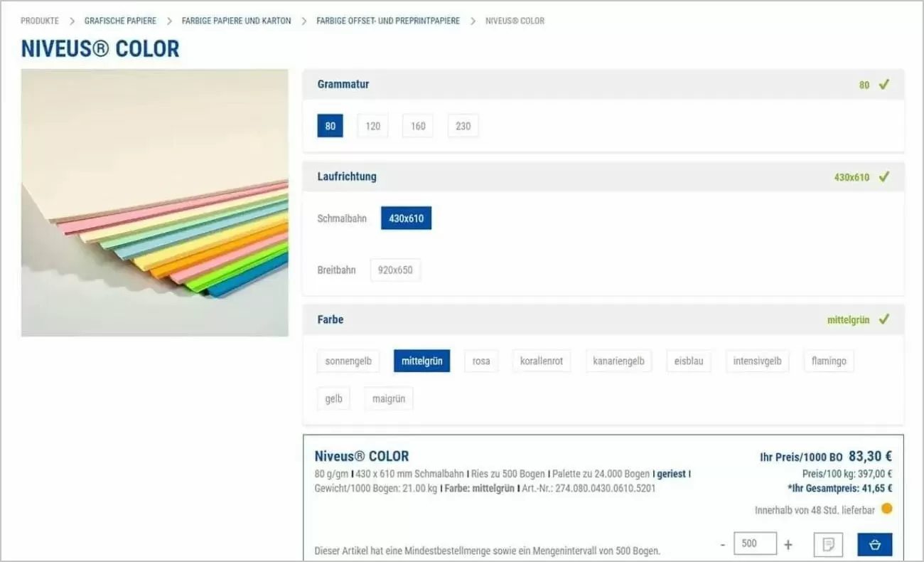Follow the FARBIGE PAPIERE UND KARTON link
The height and width of the screenshot is (562, 924).
(236, 21)
